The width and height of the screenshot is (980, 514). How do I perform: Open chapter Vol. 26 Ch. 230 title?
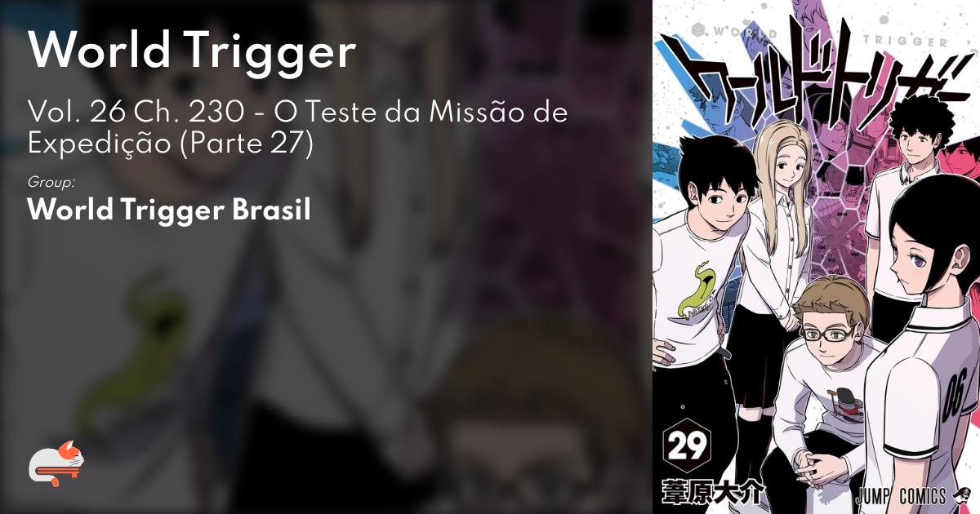click(x=297, y=111)
